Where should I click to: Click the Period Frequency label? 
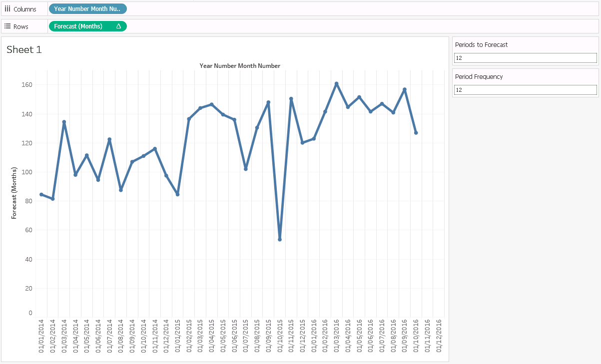pyautogui.click(x=479, y=77)
